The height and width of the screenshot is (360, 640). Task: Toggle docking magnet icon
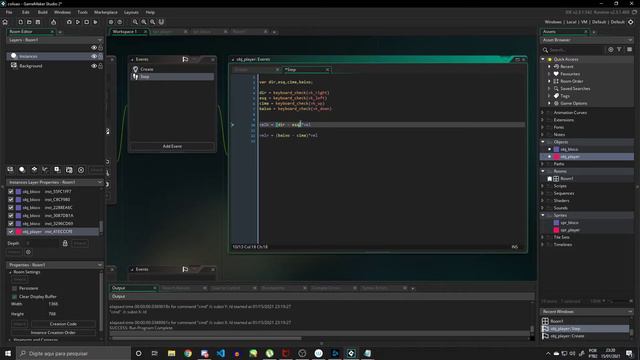pos(161,22)
